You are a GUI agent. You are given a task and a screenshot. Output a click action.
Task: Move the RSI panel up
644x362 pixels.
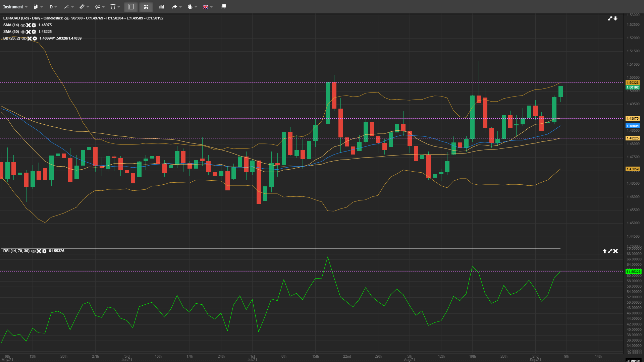tap(605, 251)
